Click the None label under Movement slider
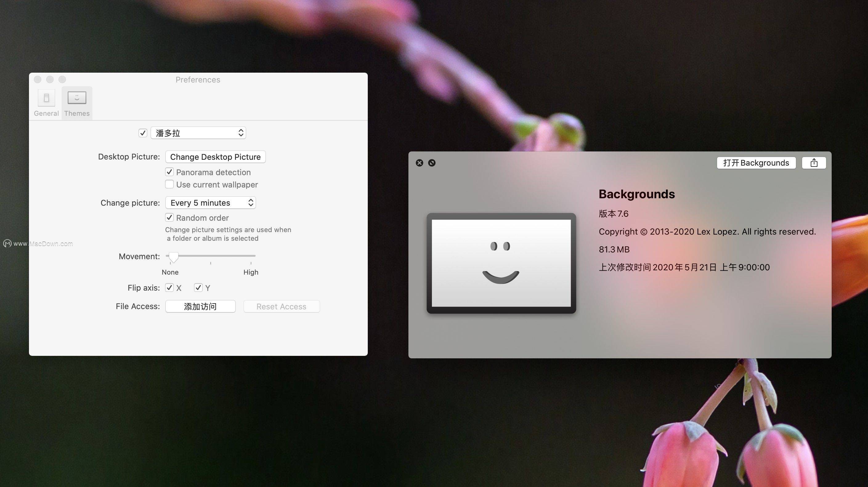 click(x=170, y=272)
